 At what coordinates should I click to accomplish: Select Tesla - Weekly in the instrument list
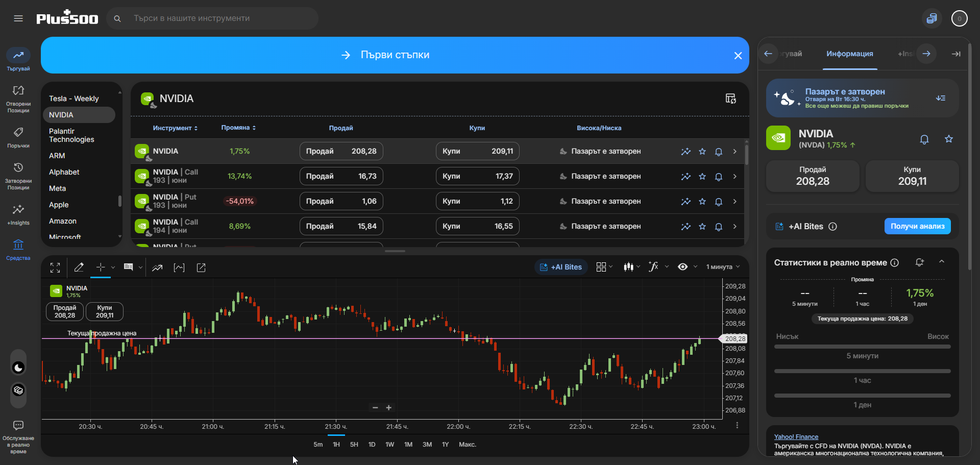pyautogui.click(x=74, y=99)
